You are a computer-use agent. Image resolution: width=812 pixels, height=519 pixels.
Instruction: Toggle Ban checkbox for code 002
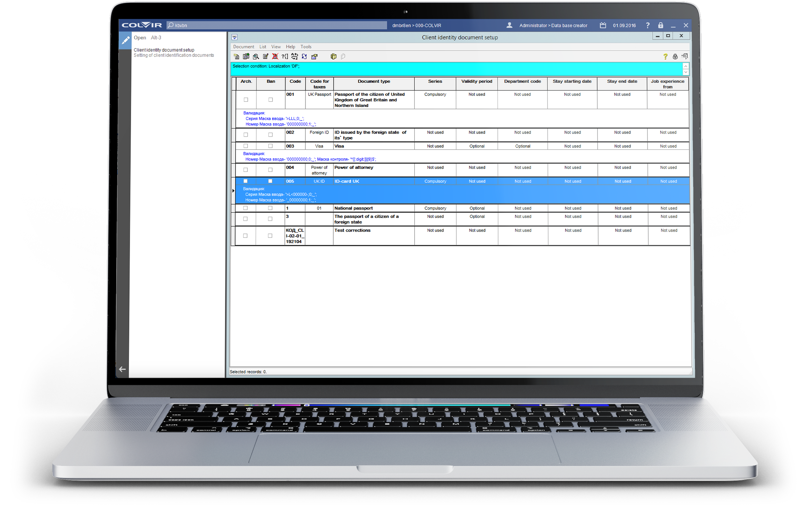(270, 135)
